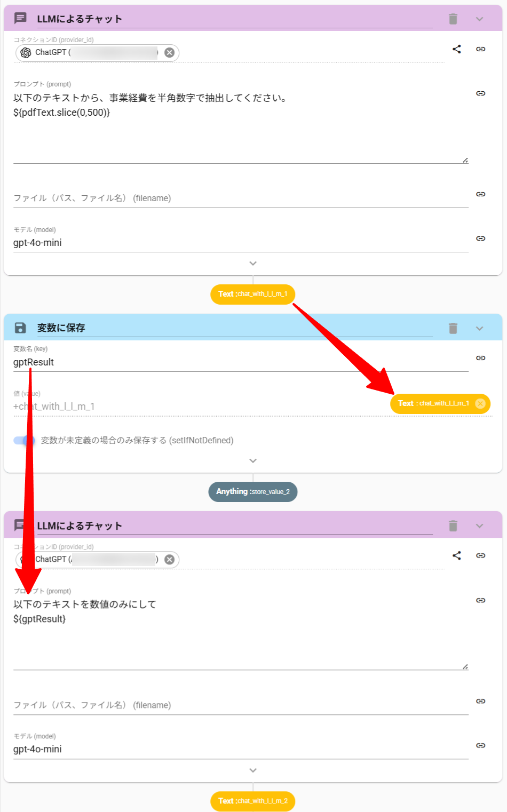This screenshot has height=812, width=507.
Task: Click the resize handle of first prompt textarea
Action: click(465, 160)
